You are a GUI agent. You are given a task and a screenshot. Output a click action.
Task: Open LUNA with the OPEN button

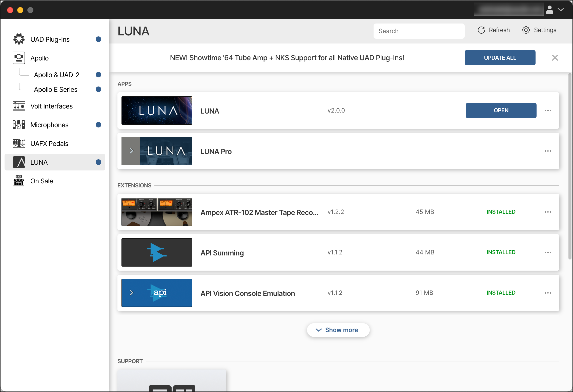[x=501, y=110]
